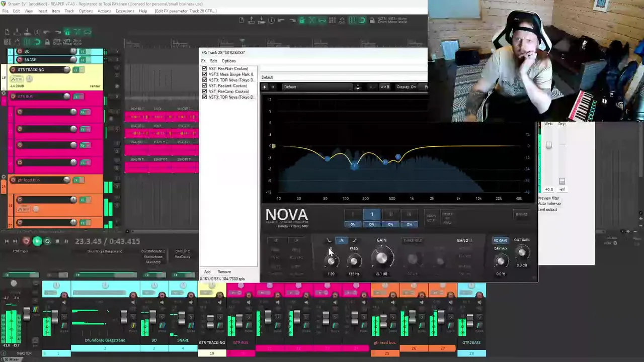Open the Options menu in the FX window
644x362 pixels.
(x=228, y=61)
